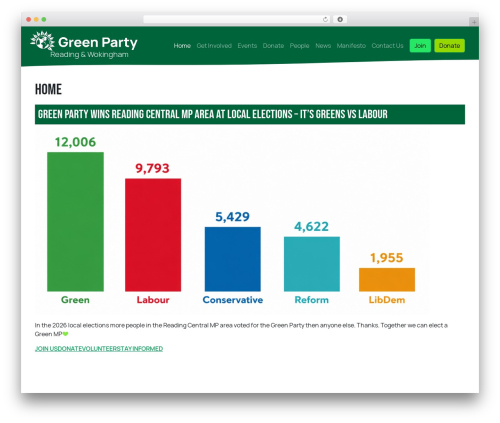The height and width of the screenshot is (423, 500).
Task: Click the yellow minimize window button
Action: [36, 19]
